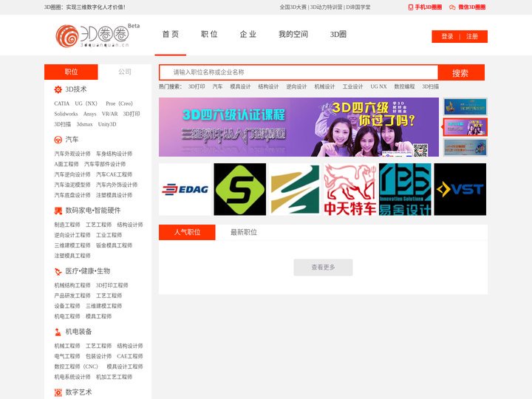Open the green S company logo
The width and height of the screenshot is (532, 399).
pyautogui.click(x=240, y=189)
